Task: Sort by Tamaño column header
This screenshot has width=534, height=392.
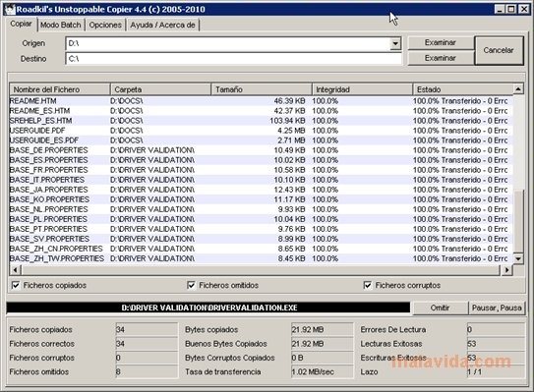Action: tap(262, 89)
